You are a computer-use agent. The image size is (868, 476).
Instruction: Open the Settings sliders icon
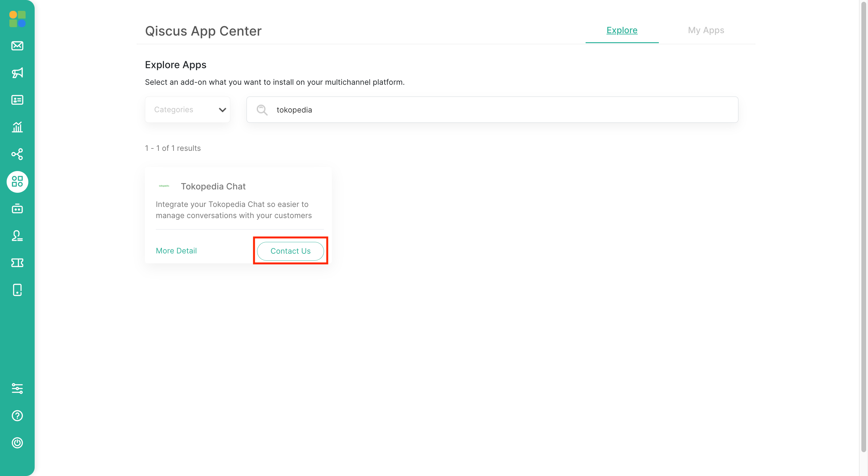point(17,389)
